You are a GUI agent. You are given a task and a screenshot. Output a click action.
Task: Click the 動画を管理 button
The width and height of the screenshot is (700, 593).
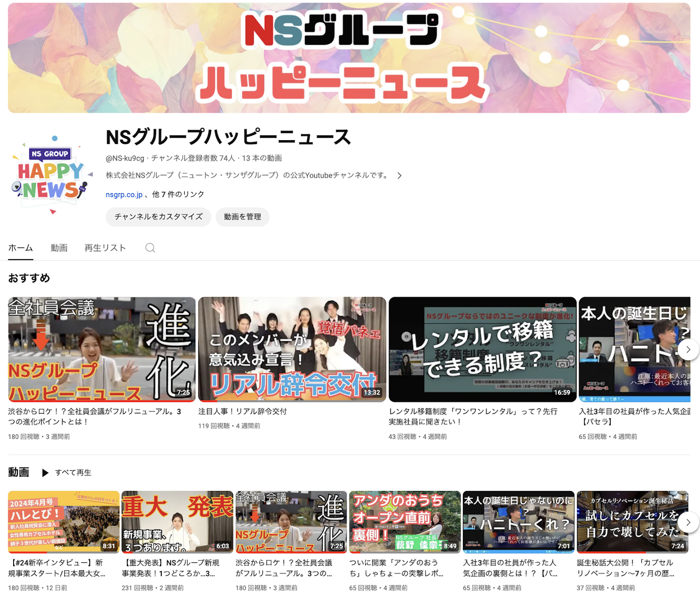pyautogui.click(x=243, y=217)
